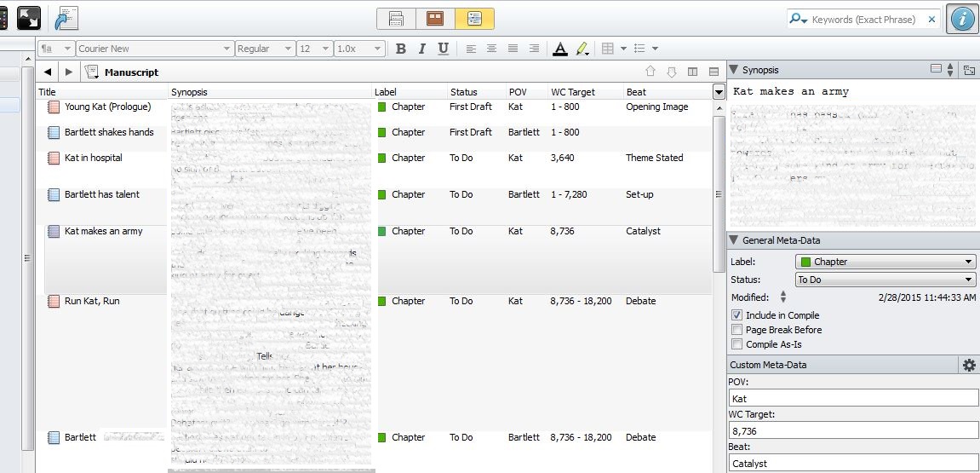This screenshot has height=473, width=980.
Task: Navigate back in document history
Action: point(48,72)
